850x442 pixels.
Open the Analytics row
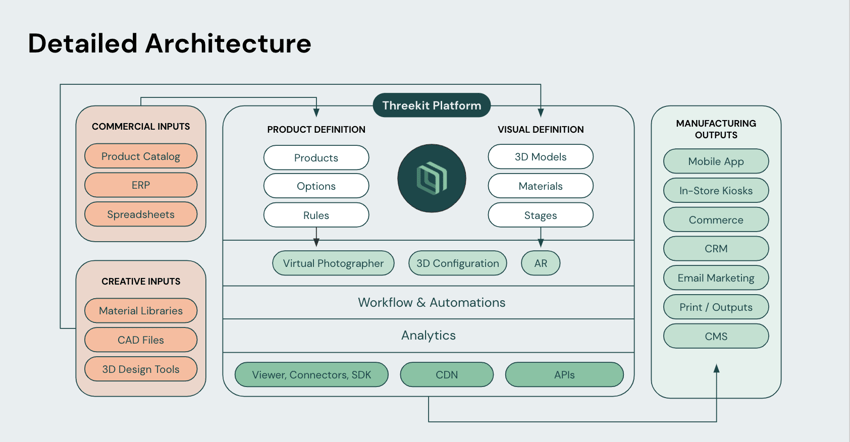tap(428, 336)
